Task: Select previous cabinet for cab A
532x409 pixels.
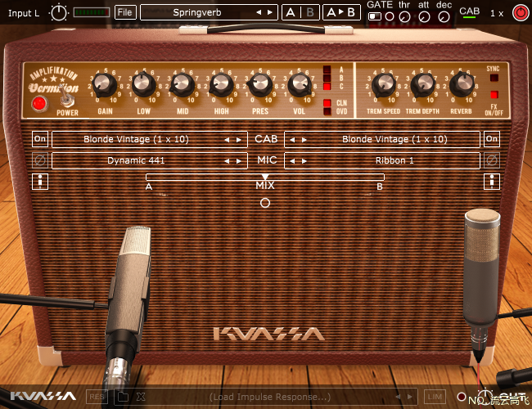Action: tap(227, 140)
